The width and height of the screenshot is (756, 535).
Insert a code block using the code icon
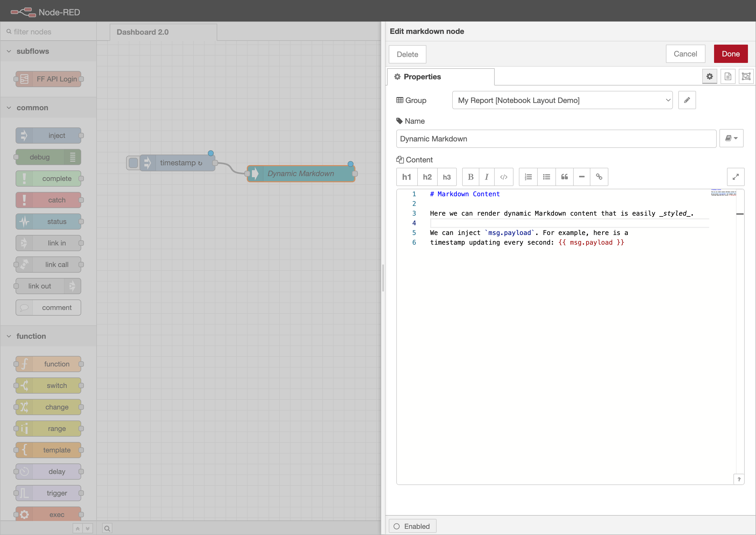click(504, 177)
